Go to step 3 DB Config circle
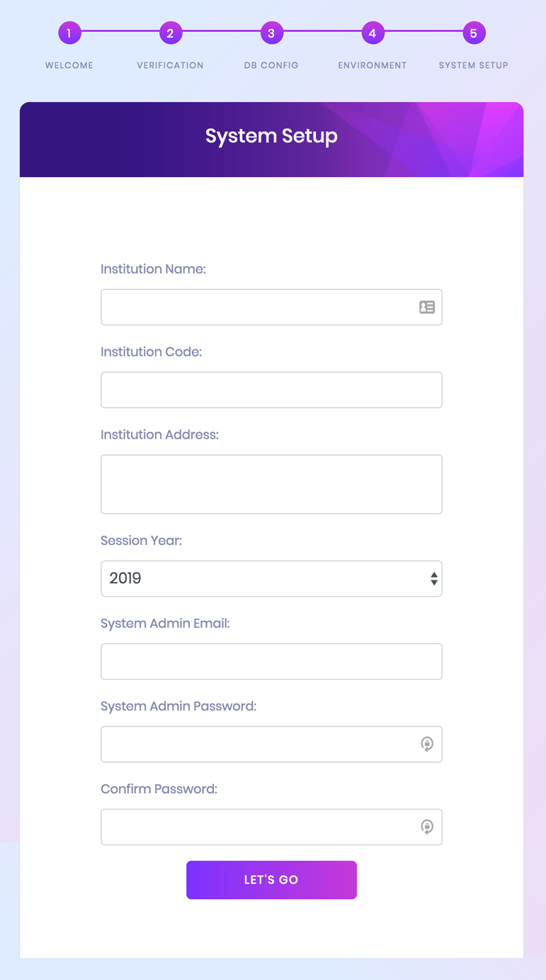 tap(271, 33)
